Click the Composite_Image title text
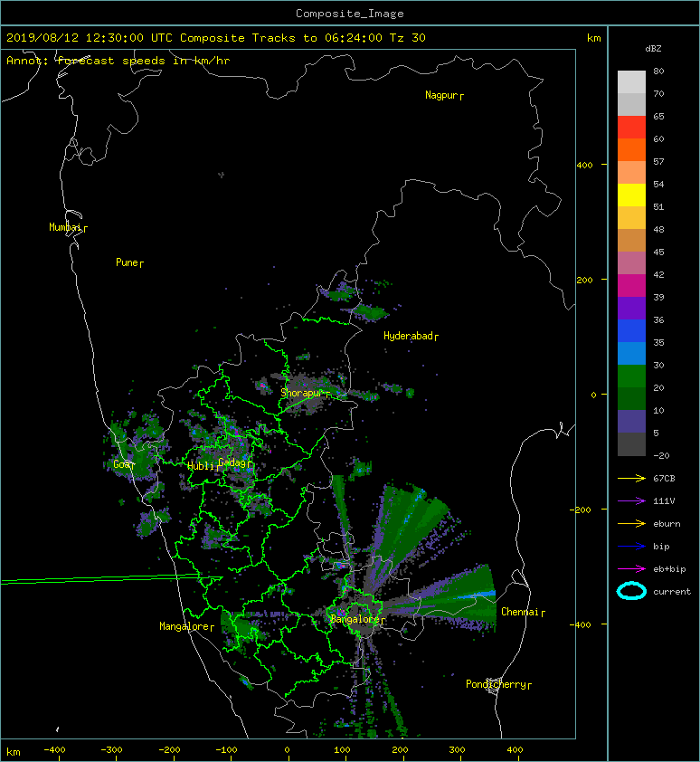The image size is (700, 762). pos(350,14)
